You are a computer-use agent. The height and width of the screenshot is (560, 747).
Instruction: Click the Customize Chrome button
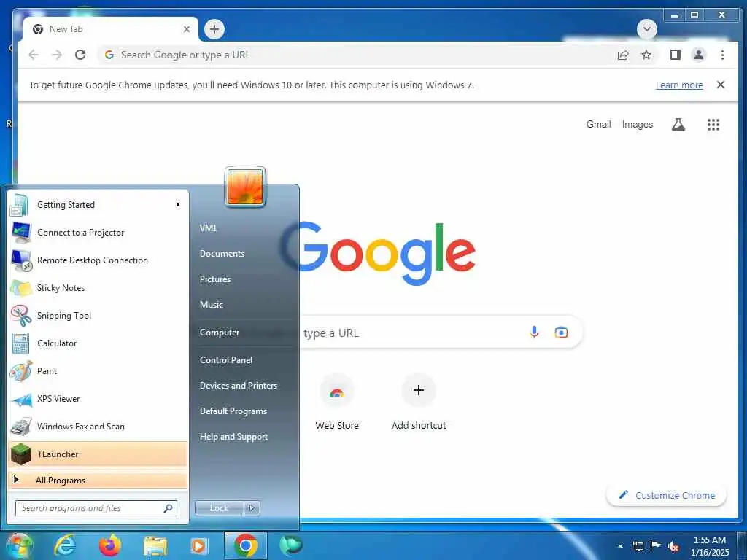667,495
